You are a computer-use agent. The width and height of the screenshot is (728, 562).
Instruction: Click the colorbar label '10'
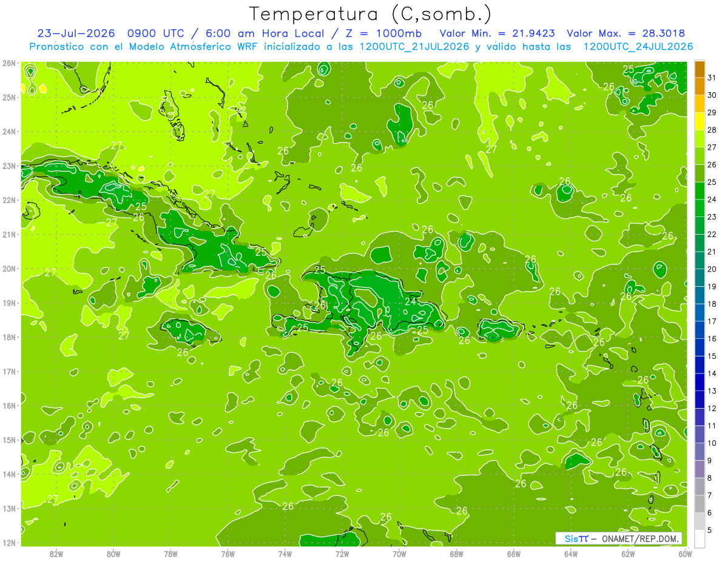pos(712,443)
